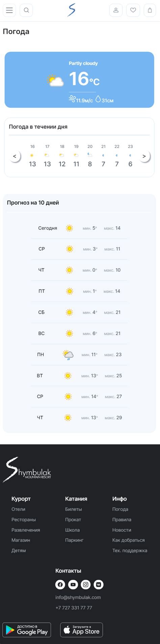160x644 pixels.
Task: Open the YouTube social icon
Action: [x=73, y=584]
